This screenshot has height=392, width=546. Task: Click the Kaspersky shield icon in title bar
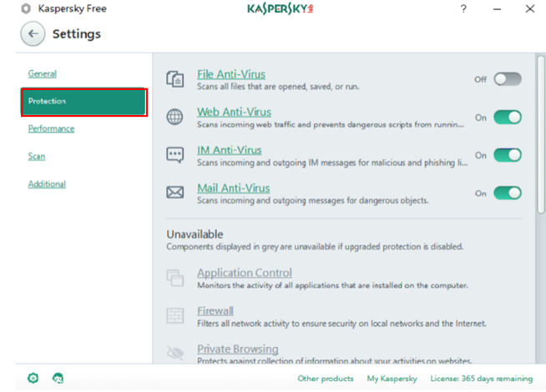click(x=26, y=8)
